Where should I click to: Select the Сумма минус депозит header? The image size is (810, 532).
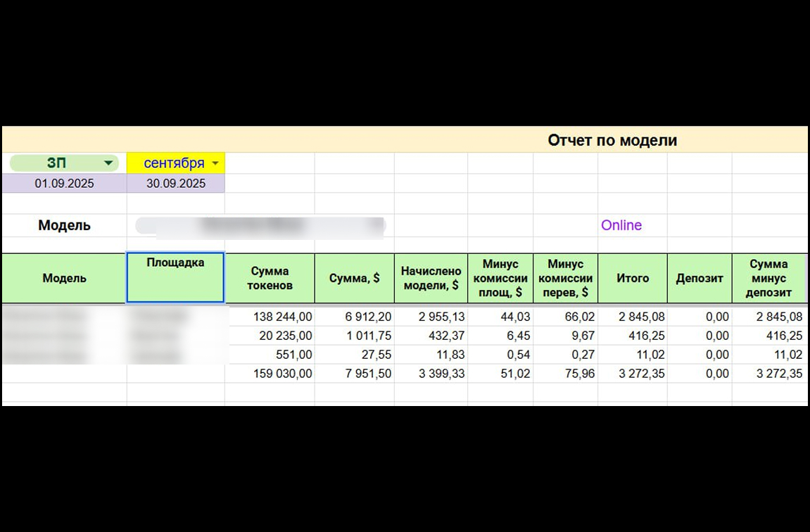pos(768,278)
